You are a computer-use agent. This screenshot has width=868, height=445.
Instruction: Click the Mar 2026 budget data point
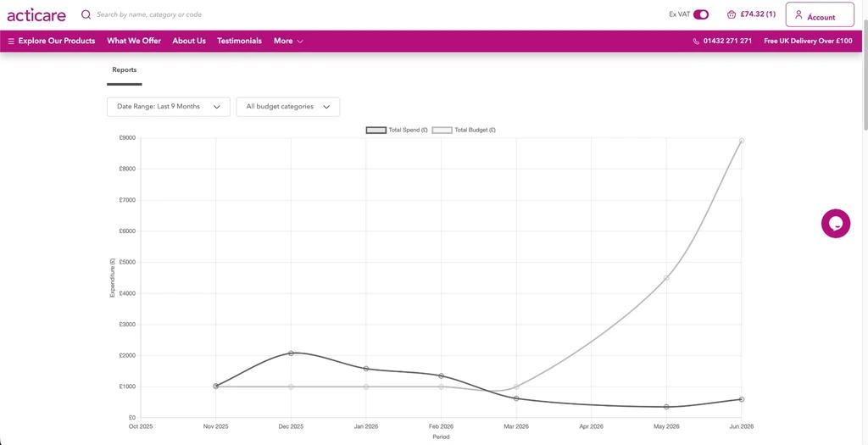click(516, 387)
